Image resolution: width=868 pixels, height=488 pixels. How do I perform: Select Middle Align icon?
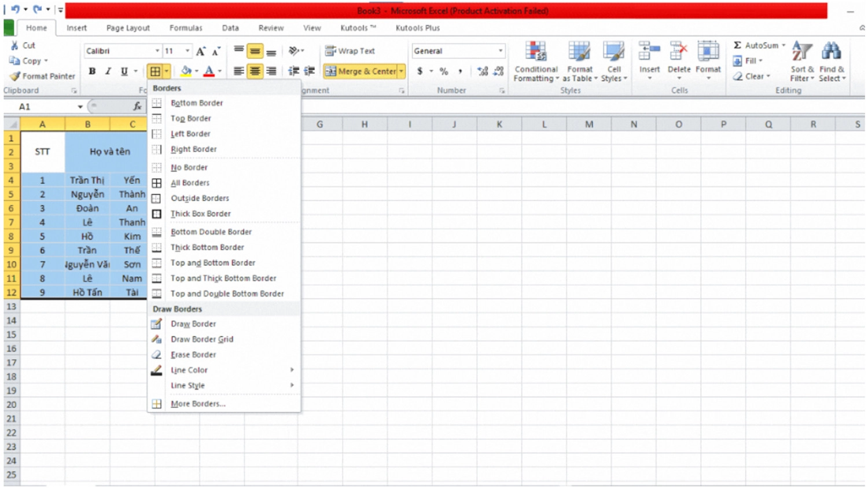pyautogui.click(x=255, y=51)
